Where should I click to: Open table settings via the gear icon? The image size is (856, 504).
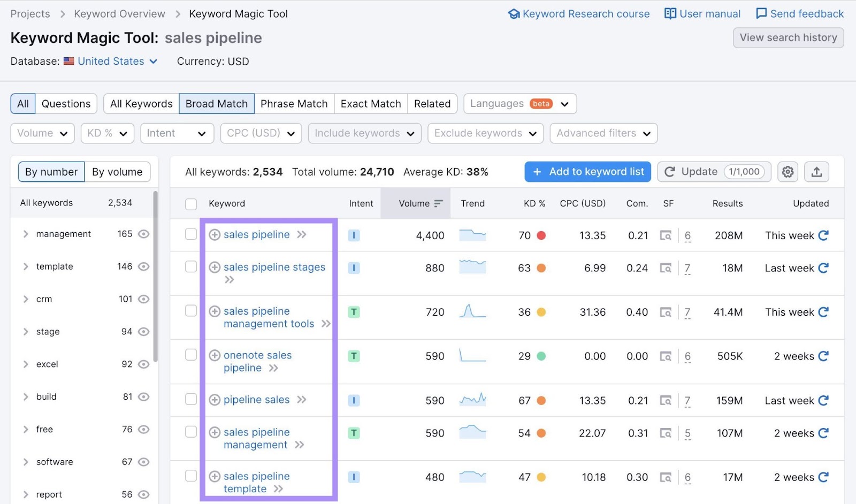click(x=787, y=172)
